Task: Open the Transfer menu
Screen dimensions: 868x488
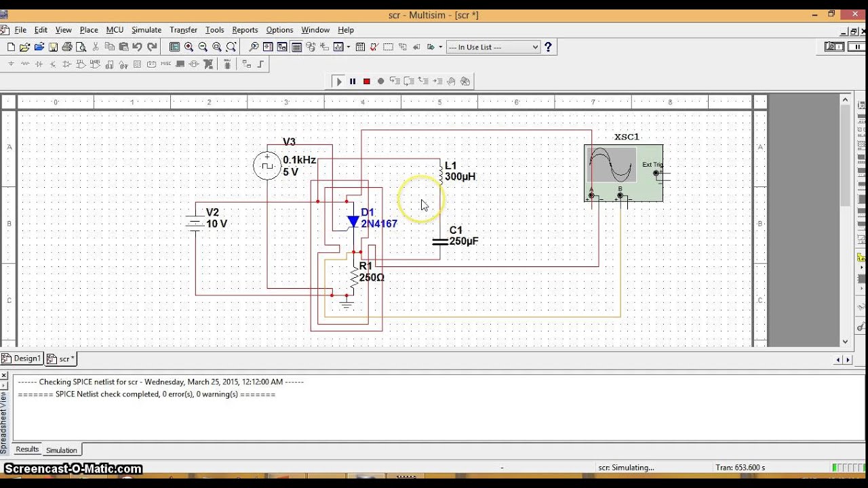Action: [183, 30]
